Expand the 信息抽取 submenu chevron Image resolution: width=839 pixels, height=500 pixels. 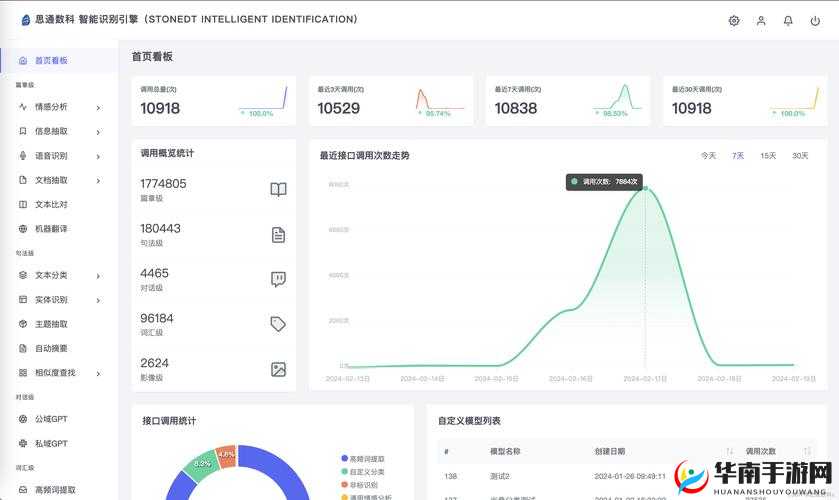98,132
